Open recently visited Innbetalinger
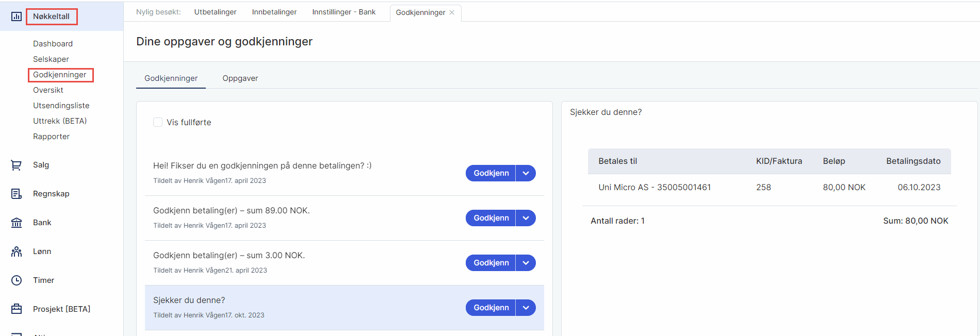The width and height of the screenshot is (980, 336). (x=274, y=12)
